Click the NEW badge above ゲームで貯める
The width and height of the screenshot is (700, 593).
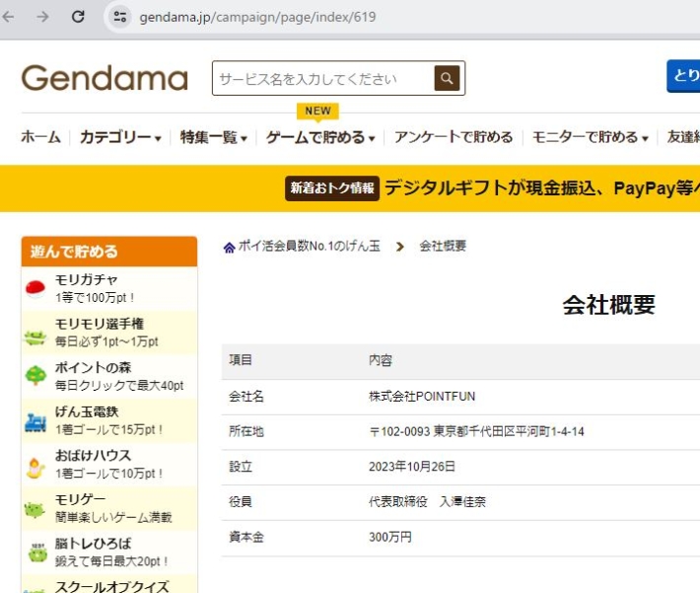pyautogui.click(x=317, y=111)
